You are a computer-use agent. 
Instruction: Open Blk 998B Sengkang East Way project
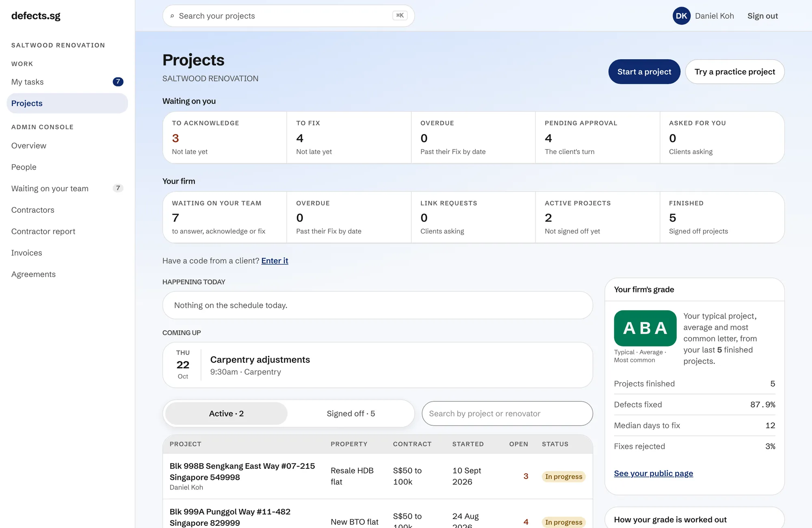pos(242,472)
